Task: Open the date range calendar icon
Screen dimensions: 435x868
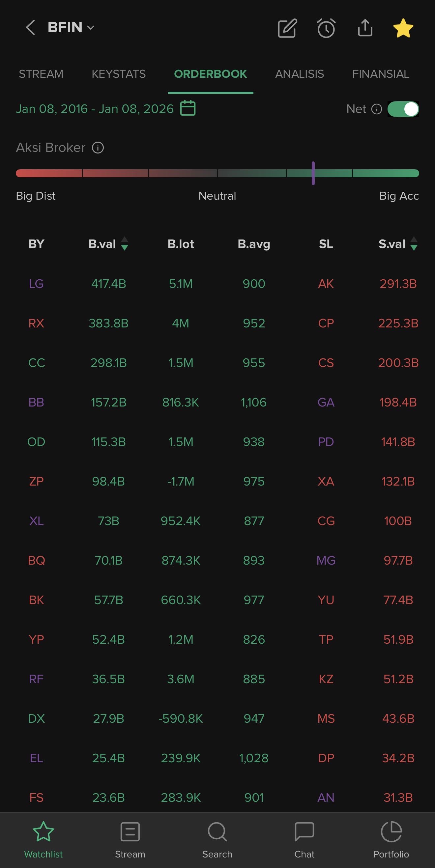Action: 188,108
